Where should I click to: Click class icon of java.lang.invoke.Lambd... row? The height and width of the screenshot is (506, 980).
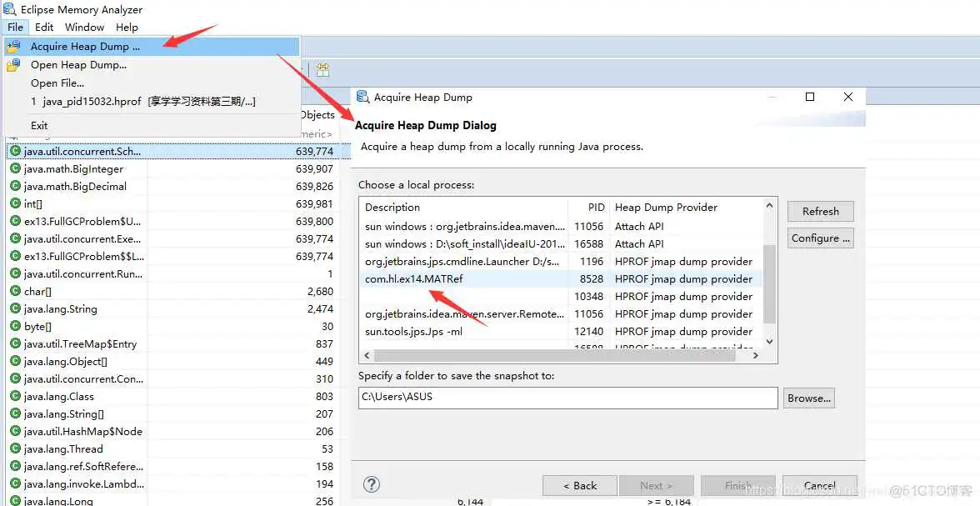point(16,483)
